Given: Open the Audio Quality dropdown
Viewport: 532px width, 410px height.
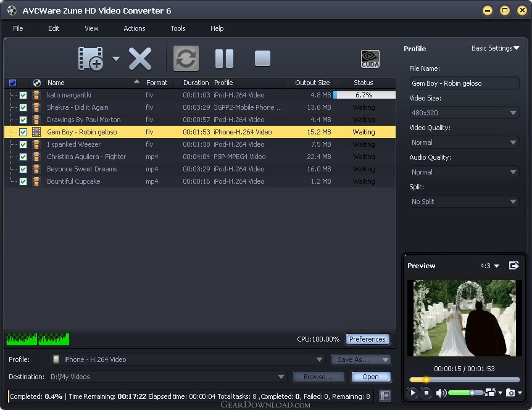Looking at the screenshot, I should point(464,172).
